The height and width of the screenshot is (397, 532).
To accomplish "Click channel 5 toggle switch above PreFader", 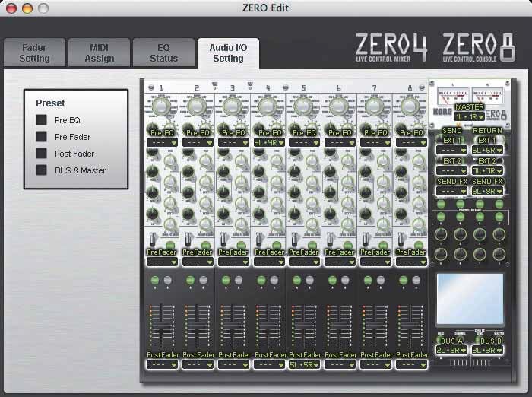I will tap(296, 240).
